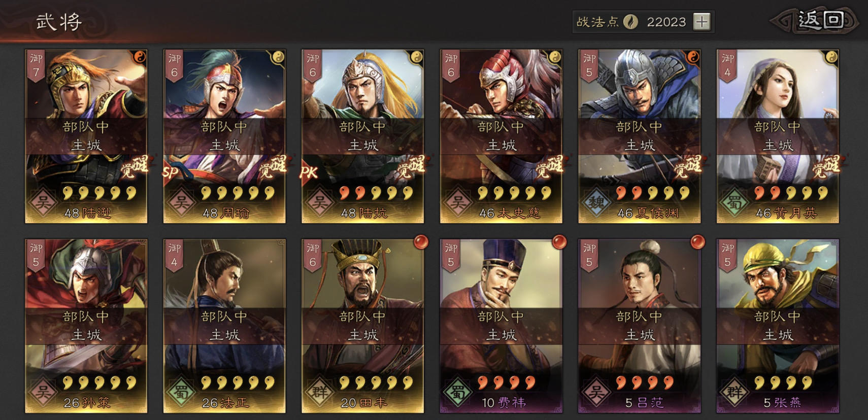Open the 陆逊 general card
Viewport: 868px width, 420px height.
click(x=86, y=136)
